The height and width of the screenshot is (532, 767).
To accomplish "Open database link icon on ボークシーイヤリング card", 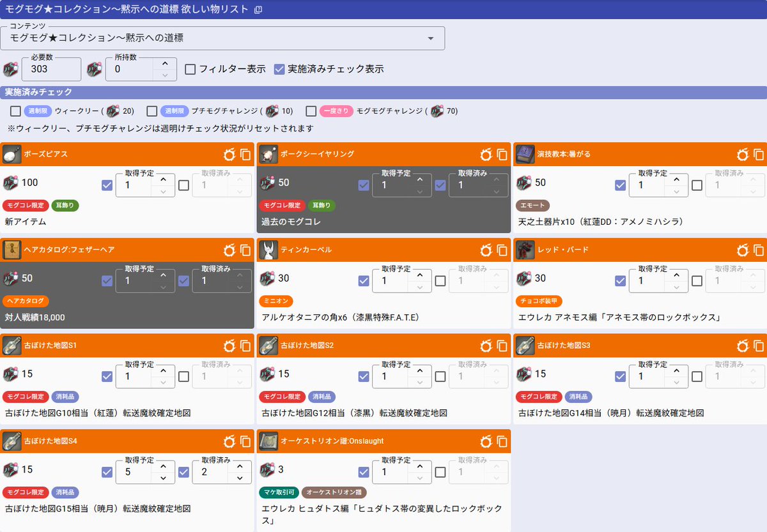I will pos(486,155).
